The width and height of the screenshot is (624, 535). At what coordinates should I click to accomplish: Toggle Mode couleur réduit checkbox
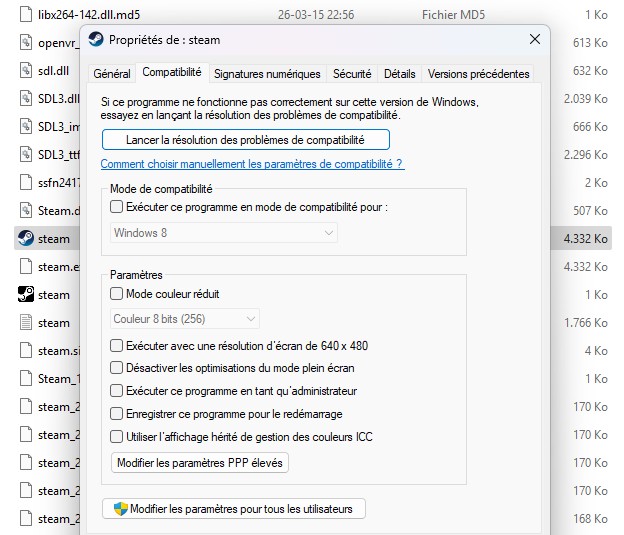(x=116, y=294)
